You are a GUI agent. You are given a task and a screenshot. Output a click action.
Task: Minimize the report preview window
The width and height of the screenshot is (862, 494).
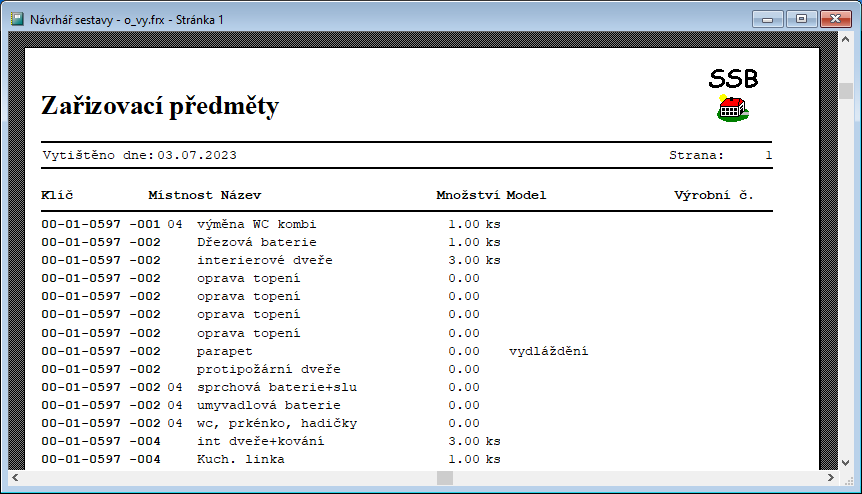click(770, 18)
